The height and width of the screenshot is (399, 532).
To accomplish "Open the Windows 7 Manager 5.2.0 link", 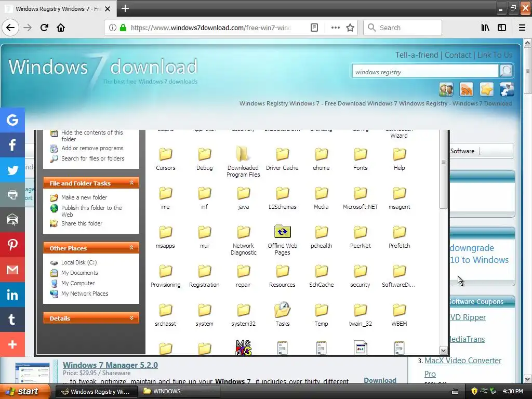I will (110, 365).
